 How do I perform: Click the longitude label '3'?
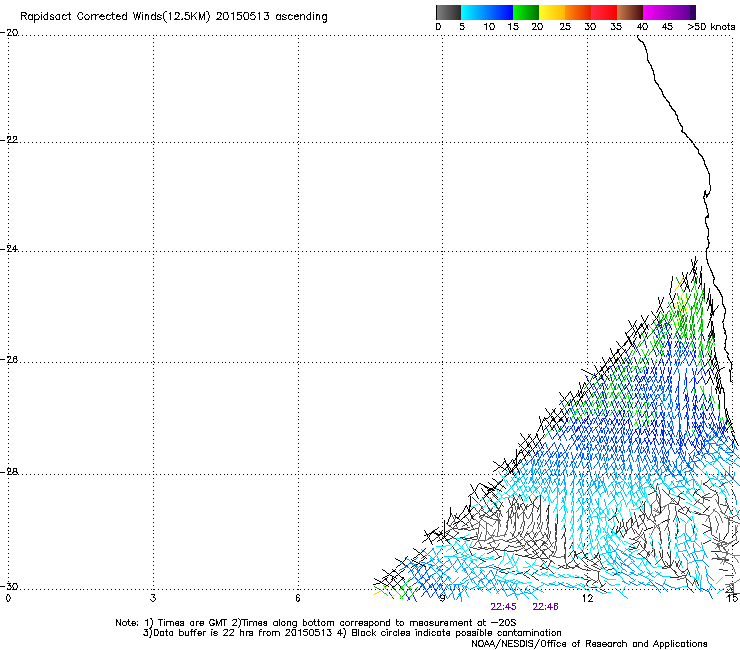click(153, 599)
